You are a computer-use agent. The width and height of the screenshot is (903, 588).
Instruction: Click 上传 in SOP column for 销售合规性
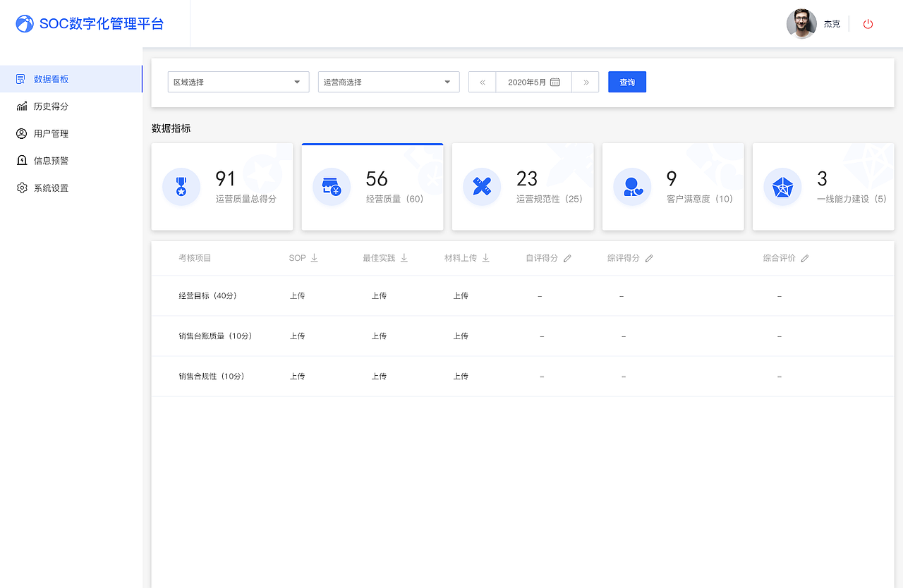click(x=297, y=376)
